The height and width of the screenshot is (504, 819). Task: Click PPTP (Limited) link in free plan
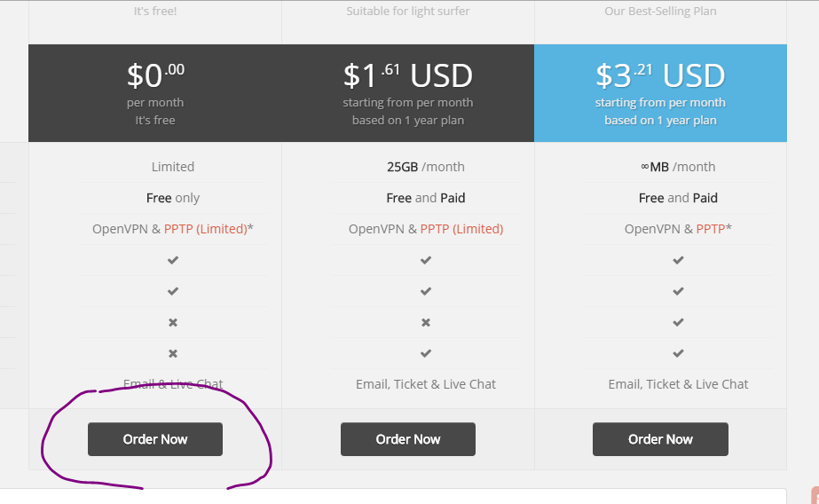pos(205,229)
